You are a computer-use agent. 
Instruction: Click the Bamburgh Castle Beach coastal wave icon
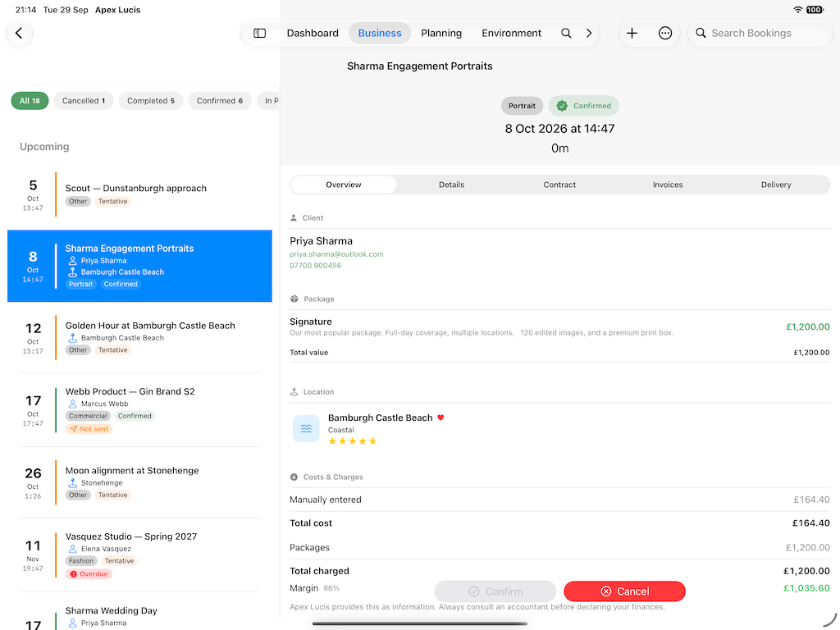point(306,428)
